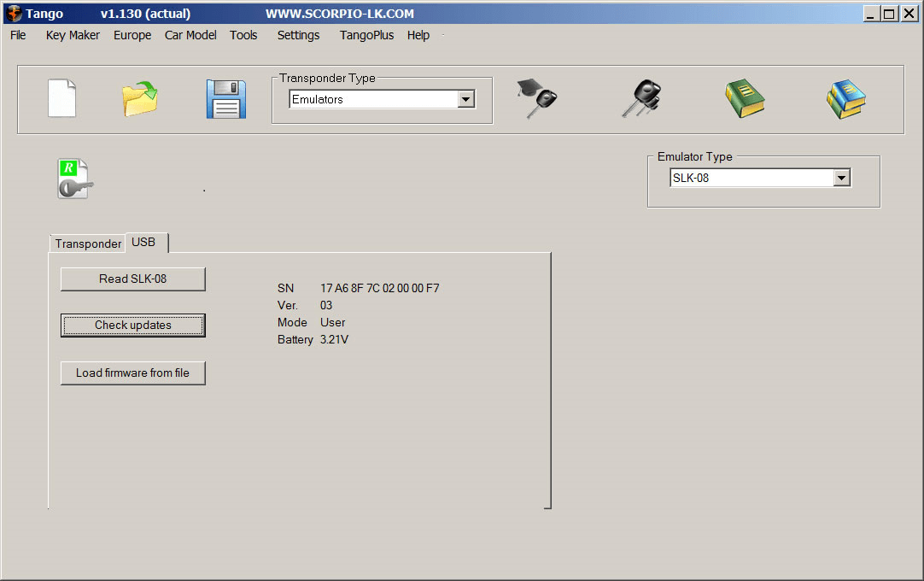Open the stacked blue books icon
Image resolution: width=924 pixels, height=581 pixels.
tap(846, 98)
